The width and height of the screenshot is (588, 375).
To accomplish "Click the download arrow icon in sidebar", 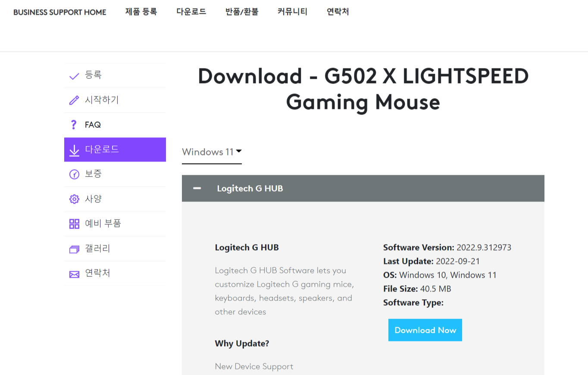I will pos(74,150).
